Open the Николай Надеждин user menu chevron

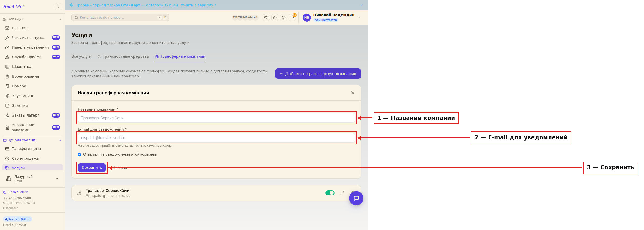point(359,18)
